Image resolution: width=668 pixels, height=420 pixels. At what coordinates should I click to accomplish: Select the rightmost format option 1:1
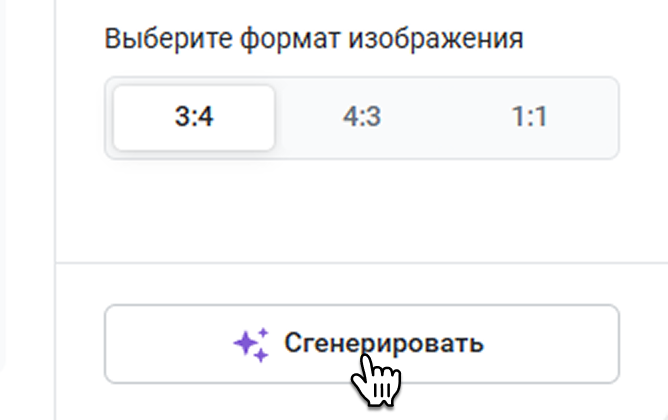(529, 118)
